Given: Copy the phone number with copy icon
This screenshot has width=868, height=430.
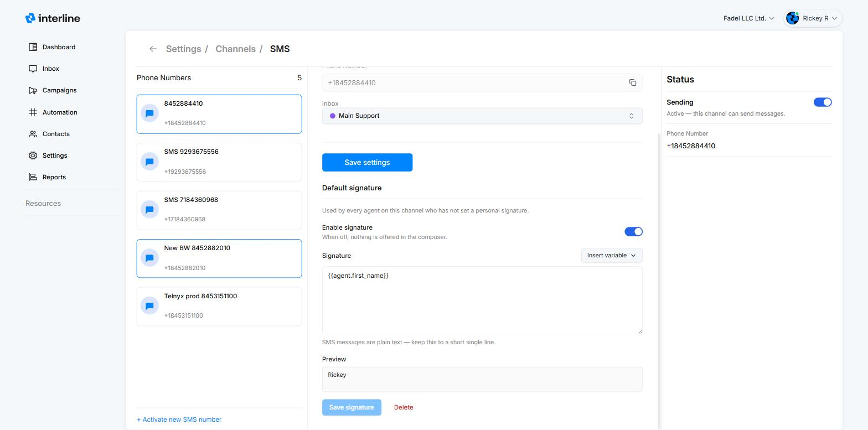Looking at the screenshot, I should tap(633, 82).
